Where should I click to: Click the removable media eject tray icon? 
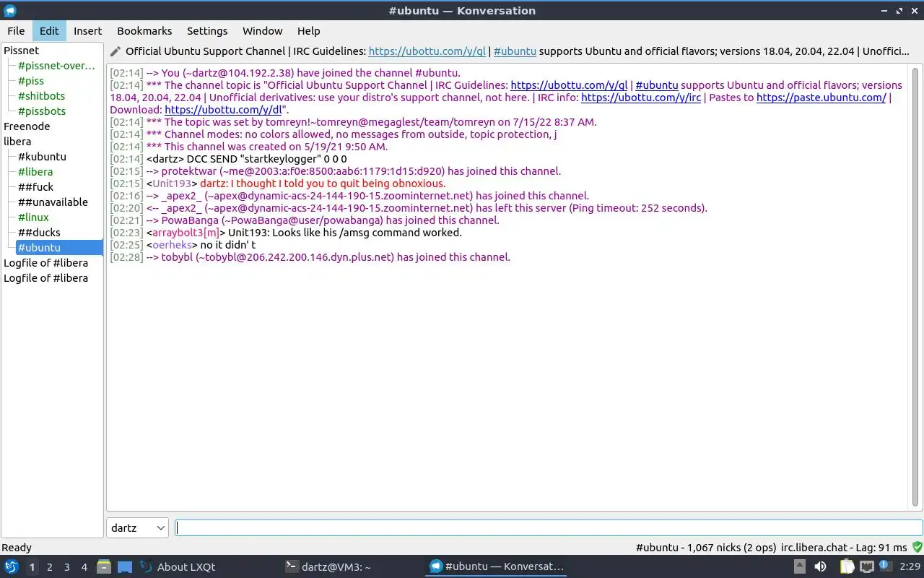coord(800,567)
